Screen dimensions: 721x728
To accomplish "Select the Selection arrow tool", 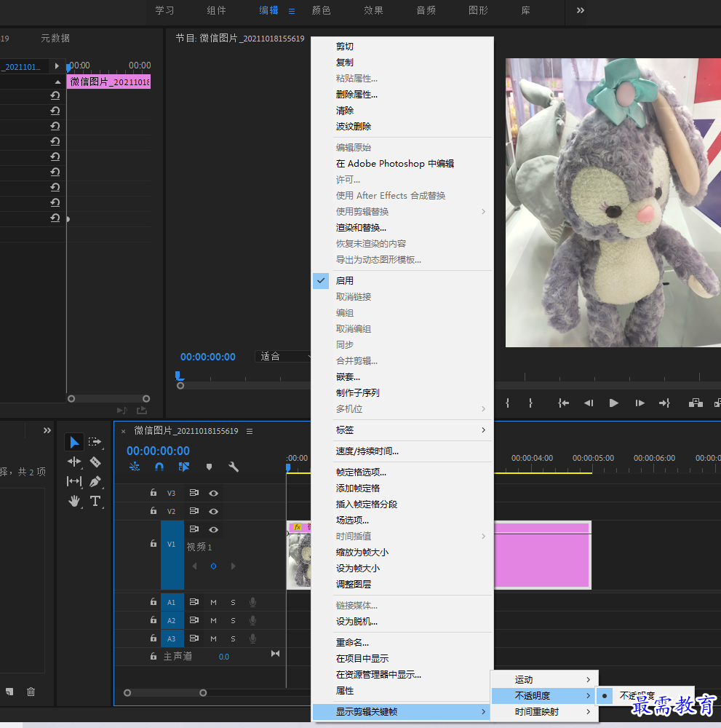I will click(x=74, y=442).
